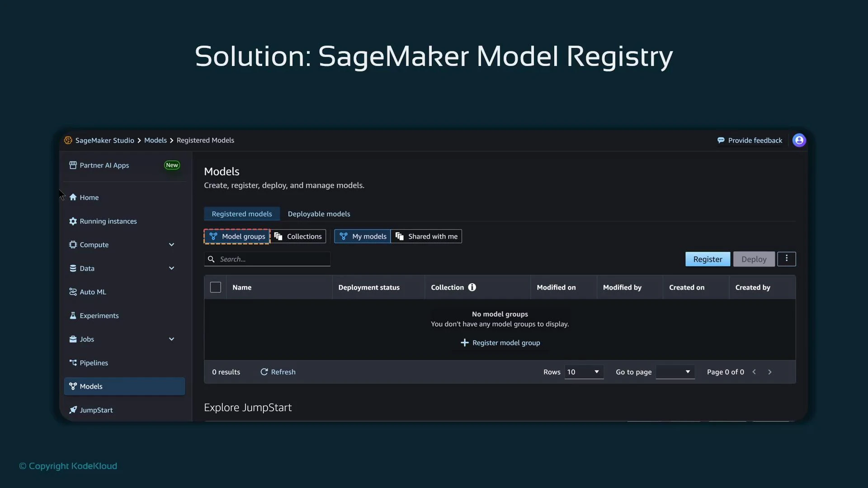868x488 pixels.
Task: Switch to the Deployable models tab
Action: (x=319, y=214)
